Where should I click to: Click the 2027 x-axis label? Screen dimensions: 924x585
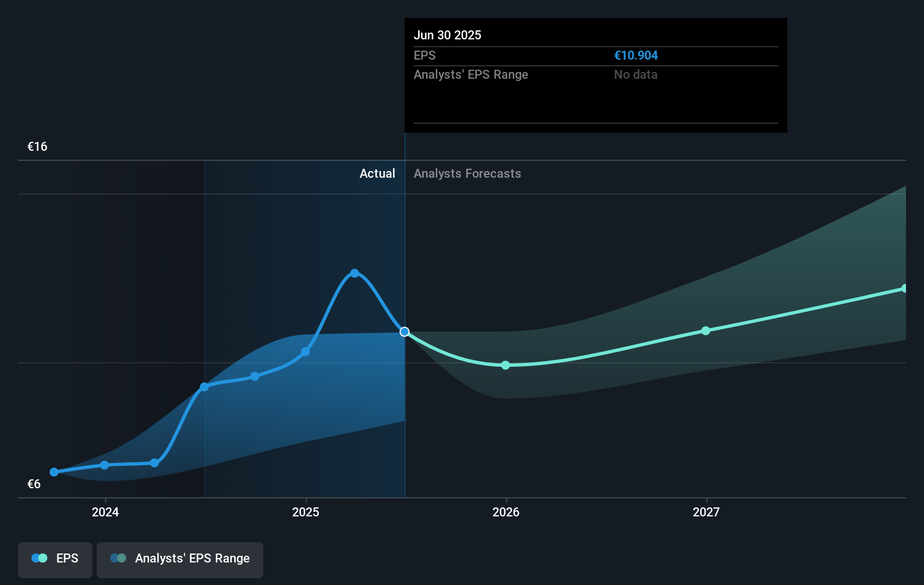706,512
